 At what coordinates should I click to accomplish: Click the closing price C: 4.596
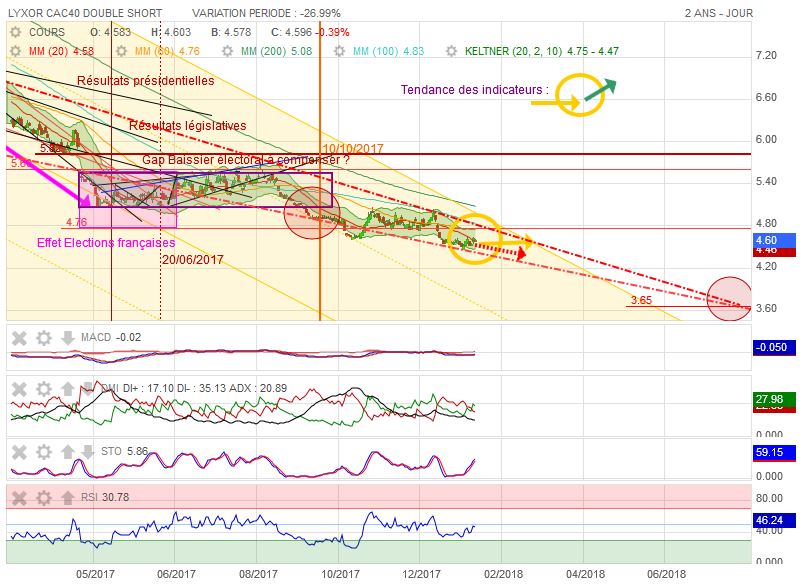click(291, 32)
